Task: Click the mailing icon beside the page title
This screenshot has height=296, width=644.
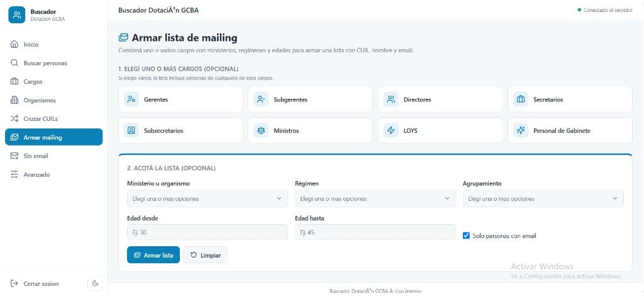Action: pos(123,38)
